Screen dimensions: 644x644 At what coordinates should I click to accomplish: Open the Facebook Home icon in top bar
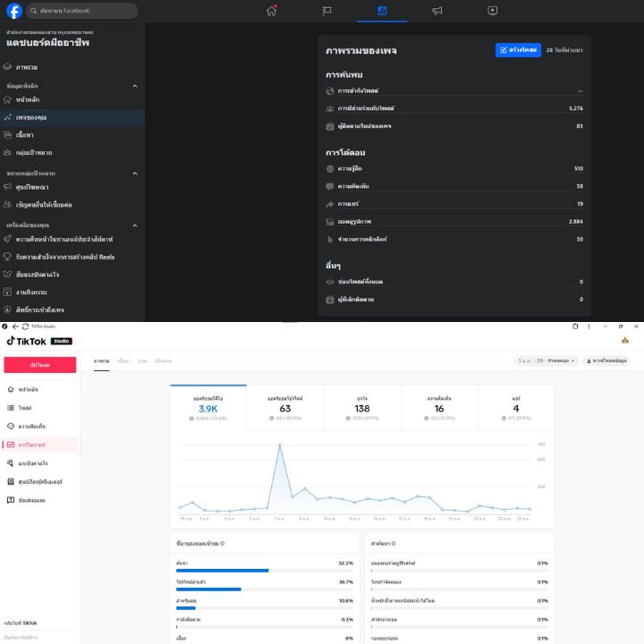click(272, 11)
